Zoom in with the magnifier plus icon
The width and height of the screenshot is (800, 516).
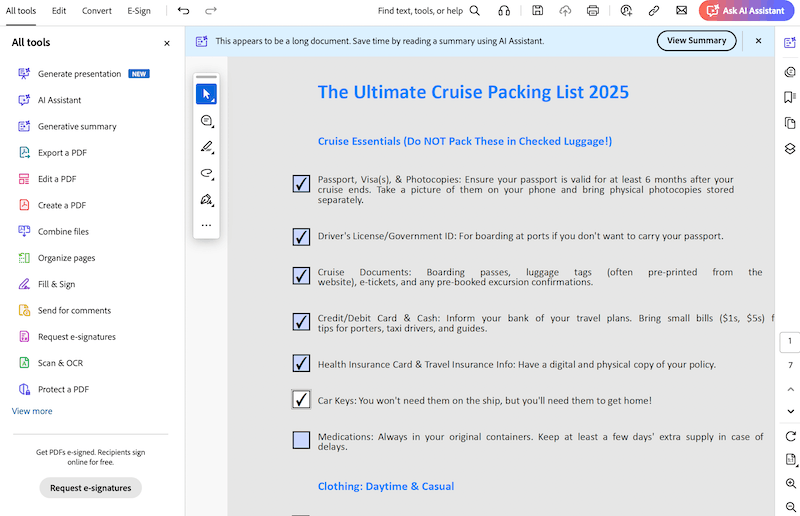[x=790, y=483]
